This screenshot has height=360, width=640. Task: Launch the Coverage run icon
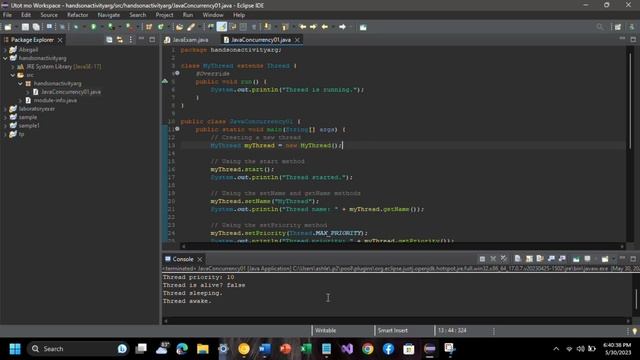point(111,27)
